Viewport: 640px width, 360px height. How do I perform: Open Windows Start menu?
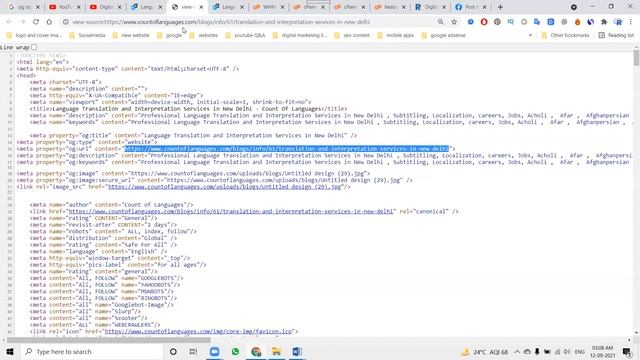coord(10,351)
